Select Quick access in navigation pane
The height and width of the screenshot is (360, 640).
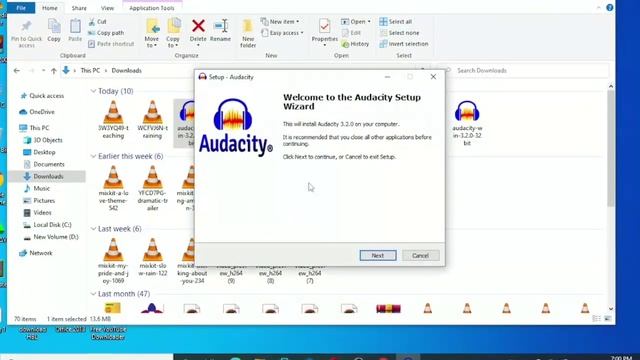click(x=47, y=96)
